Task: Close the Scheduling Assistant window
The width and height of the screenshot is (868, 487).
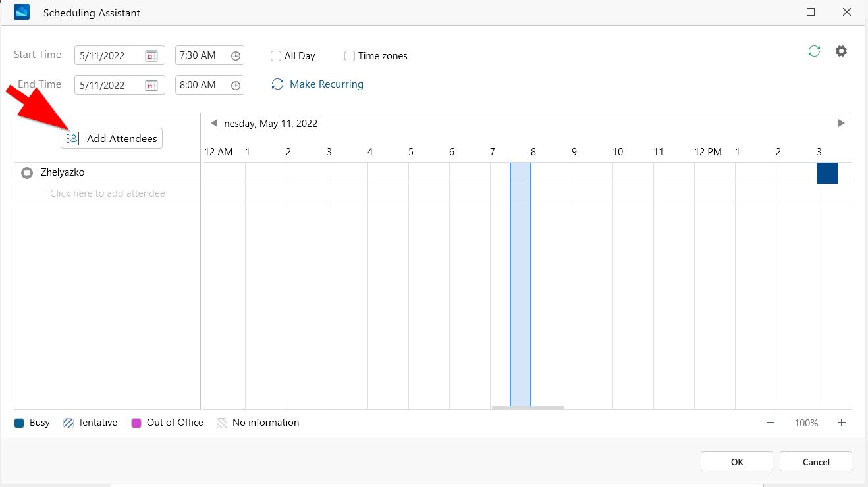Action: point(847,12)
